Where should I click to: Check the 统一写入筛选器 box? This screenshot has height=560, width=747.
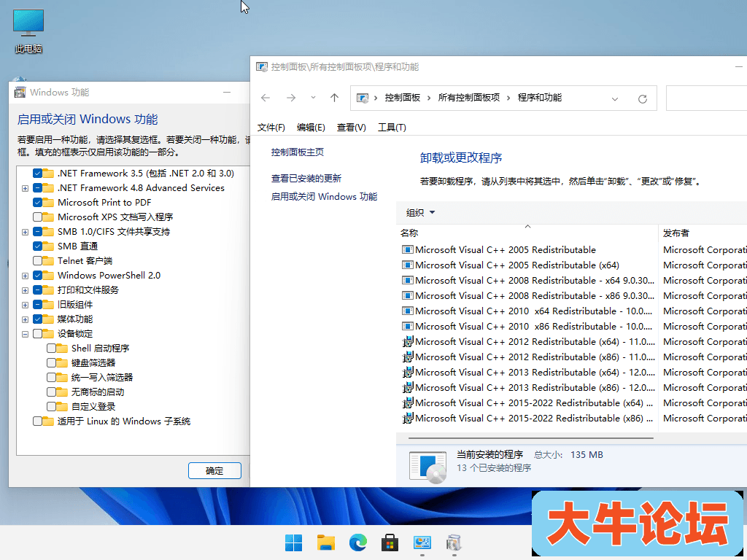coord(52,377)
